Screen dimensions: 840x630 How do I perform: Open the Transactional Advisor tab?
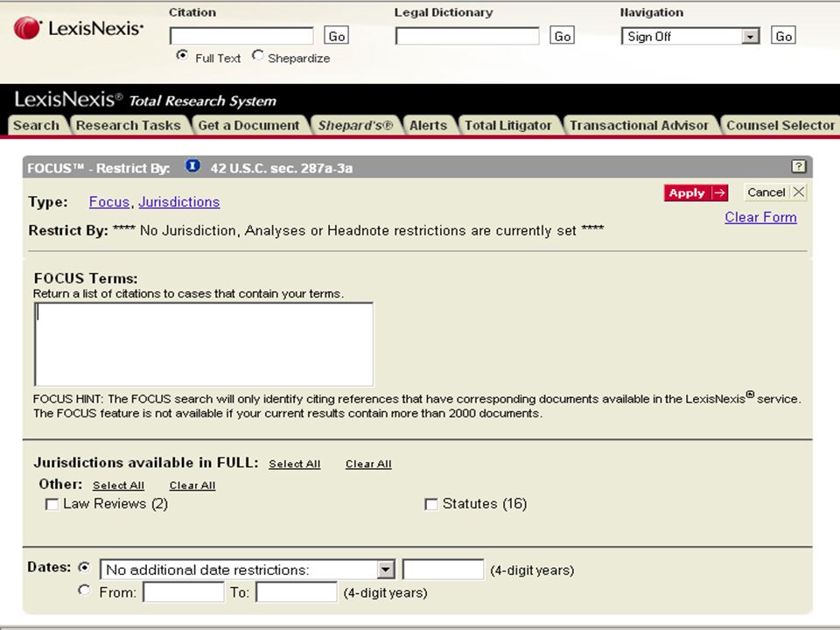[x=639, y=125]
